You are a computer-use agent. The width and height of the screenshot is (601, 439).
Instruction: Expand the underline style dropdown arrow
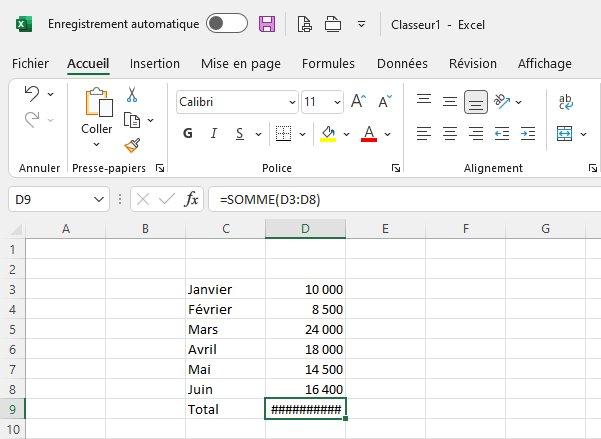(x=259, y=134)
